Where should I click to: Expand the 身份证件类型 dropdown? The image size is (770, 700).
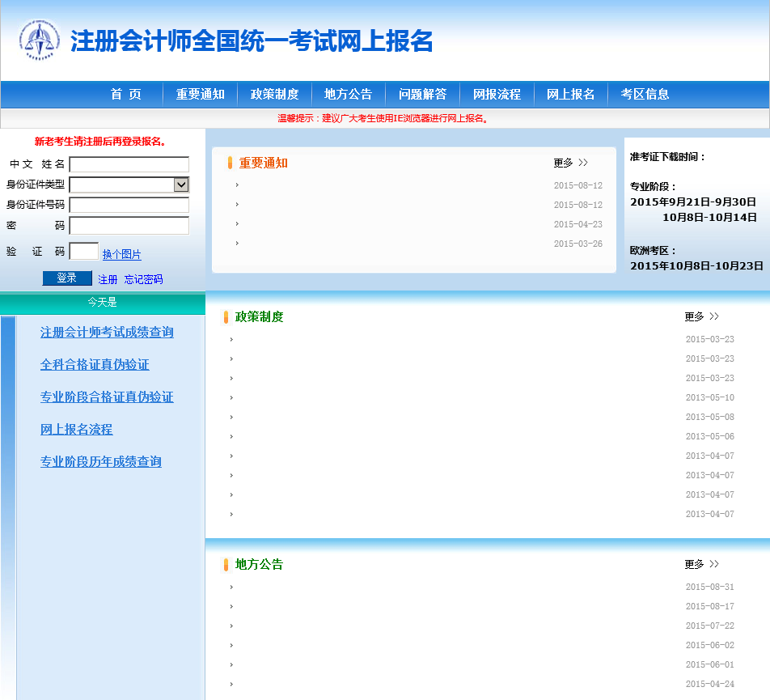pos(129,185)
